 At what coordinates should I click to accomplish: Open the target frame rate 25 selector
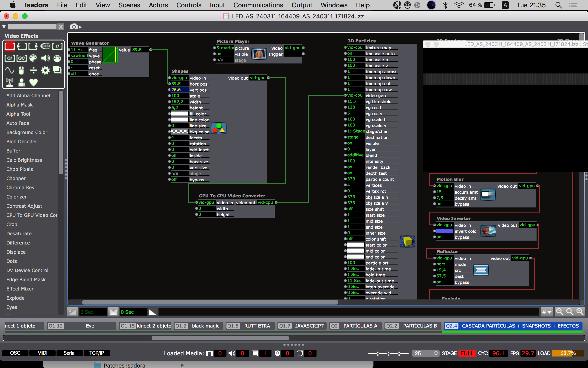(426, 353)
